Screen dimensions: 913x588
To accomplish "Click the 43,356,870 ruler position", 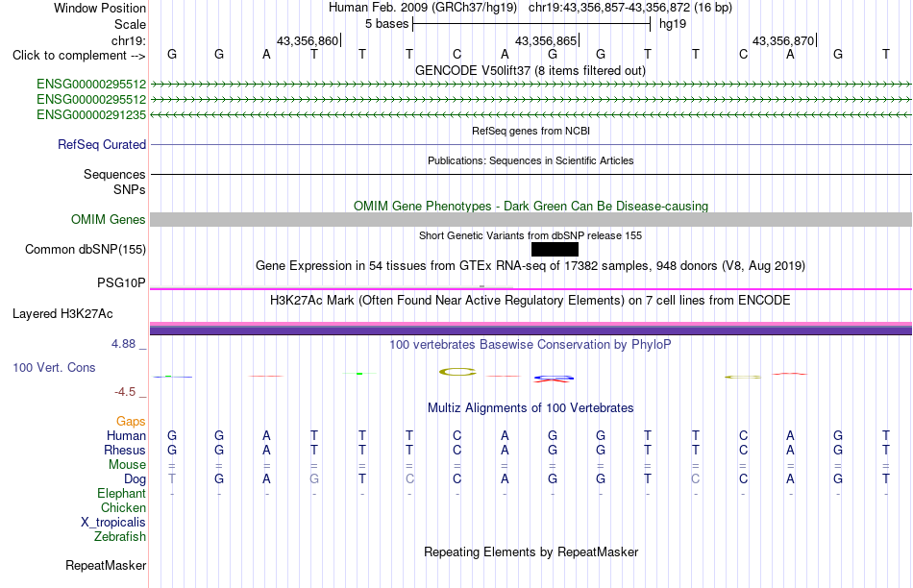I will pyautogui.click(x=783, y=40).
